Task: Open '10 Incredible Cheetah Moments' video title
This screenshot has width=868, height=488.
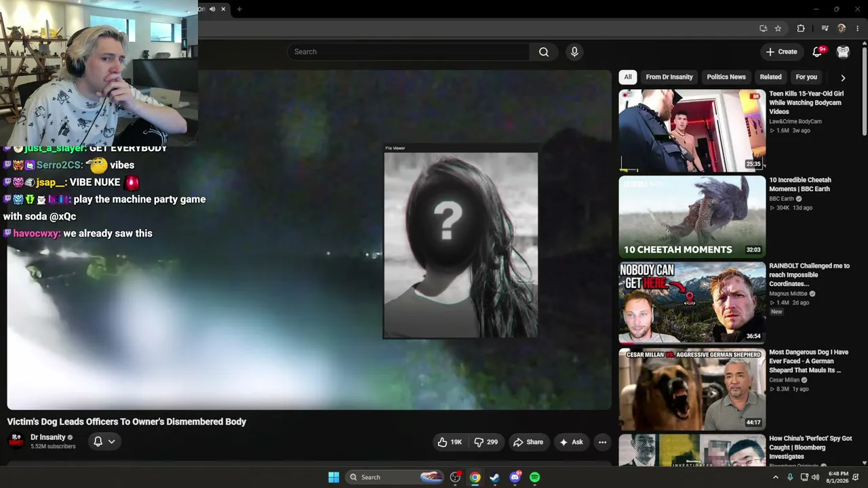Action: pos(800,184)
